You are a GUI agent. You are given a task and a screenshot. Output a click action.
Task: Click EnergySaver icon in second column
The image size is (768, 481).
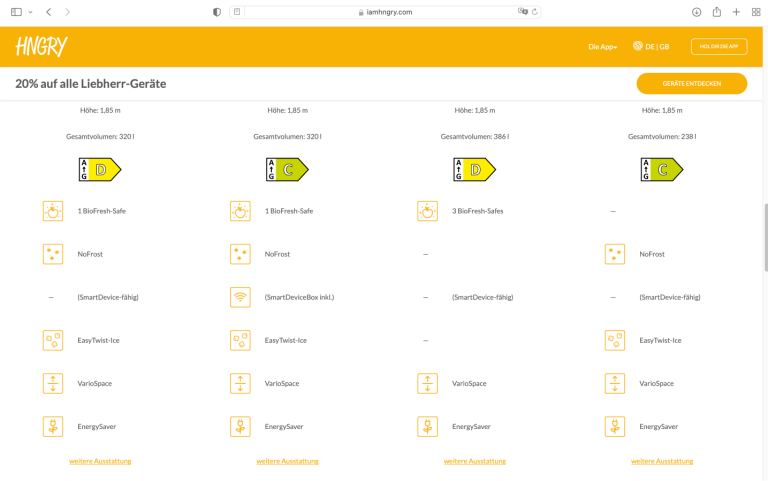[240, 427]
